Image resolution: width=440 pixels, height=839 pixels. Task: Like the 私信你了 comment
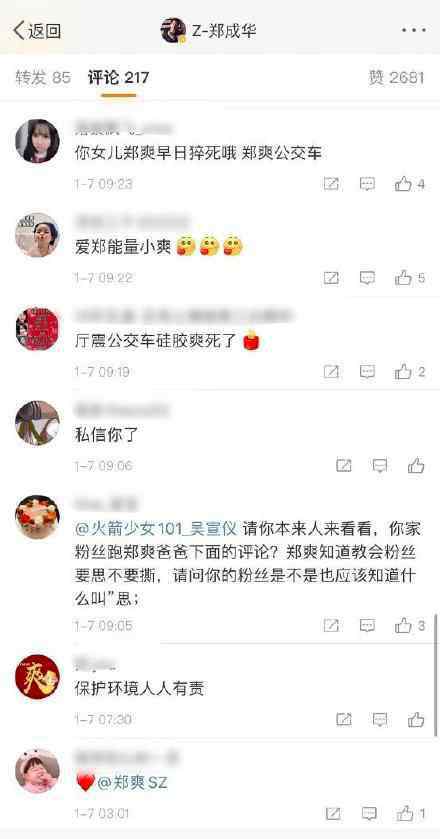(x=416, y=466)
